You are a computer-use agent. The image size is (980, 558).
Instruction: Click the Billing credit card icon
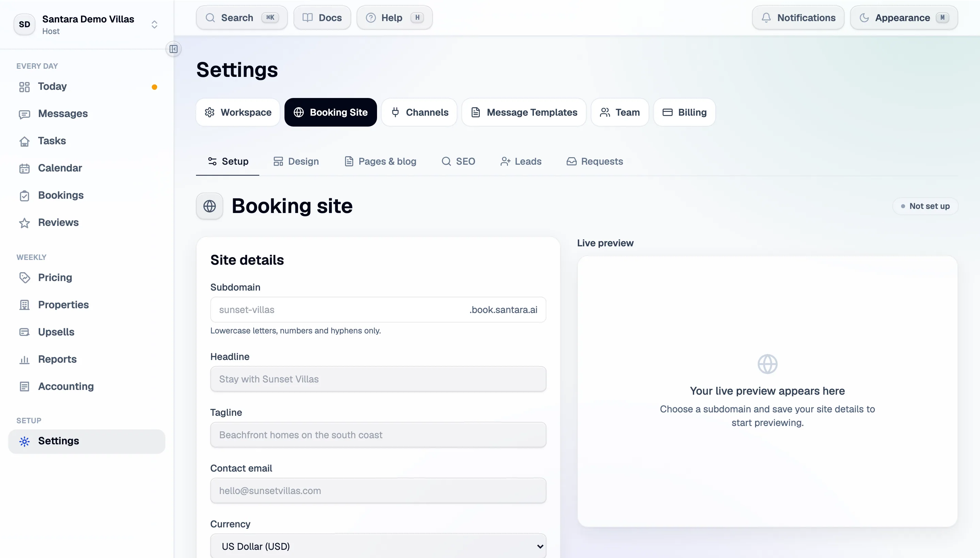pos(667,112)
